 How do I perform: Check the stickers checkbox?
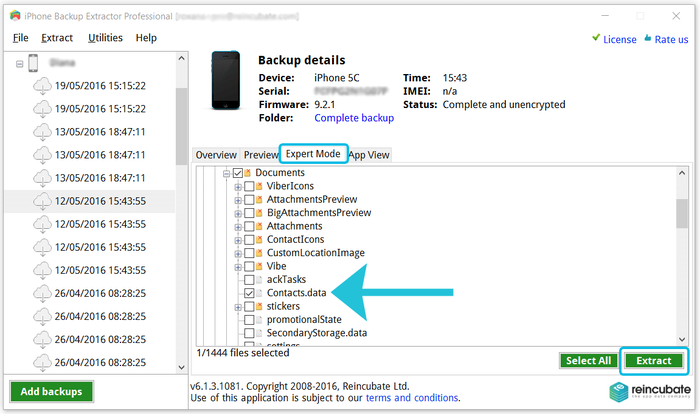[250, 307]
